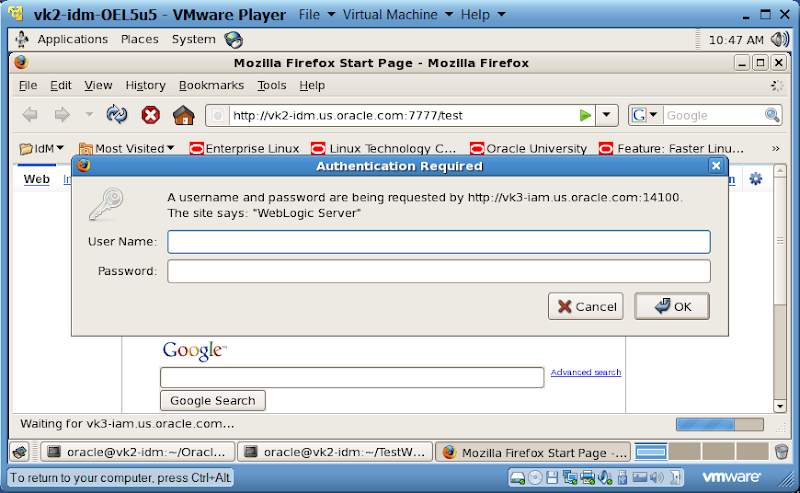800x493 pixels.
Task: Click the User Name field
Action: point(439,241)
